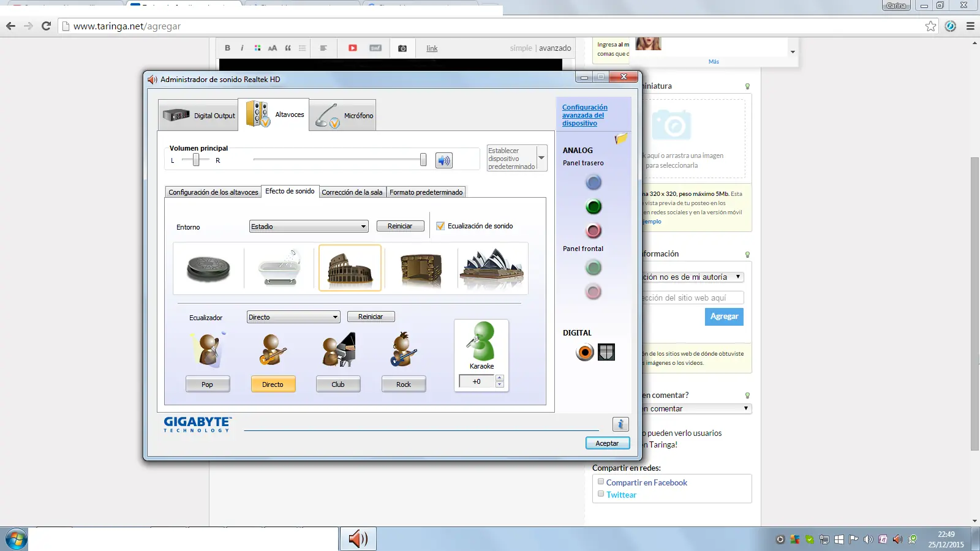Viewport: 980px width, 551px height.
Task: Click the Aceptar button
Action: (x=607, y=443)
